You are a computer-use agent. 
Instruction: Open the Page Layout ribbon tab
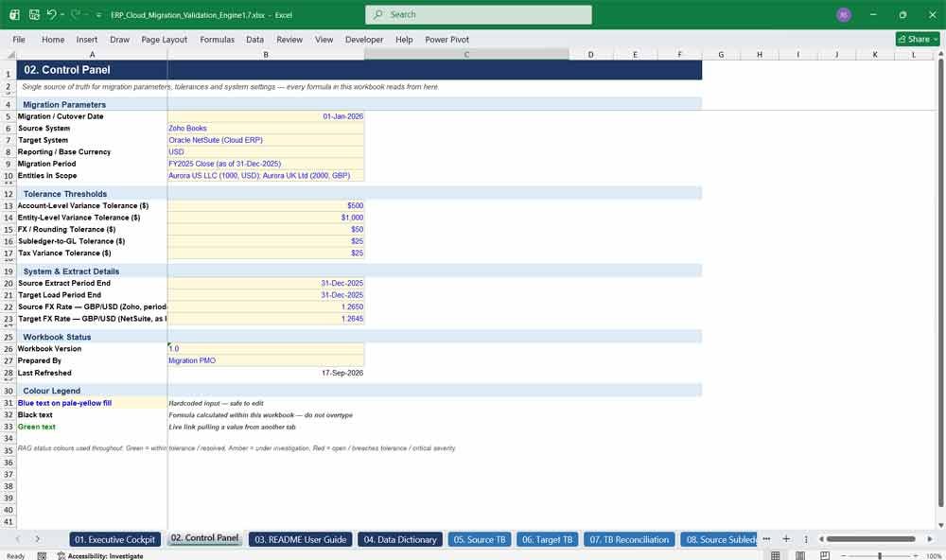[164, 39]
